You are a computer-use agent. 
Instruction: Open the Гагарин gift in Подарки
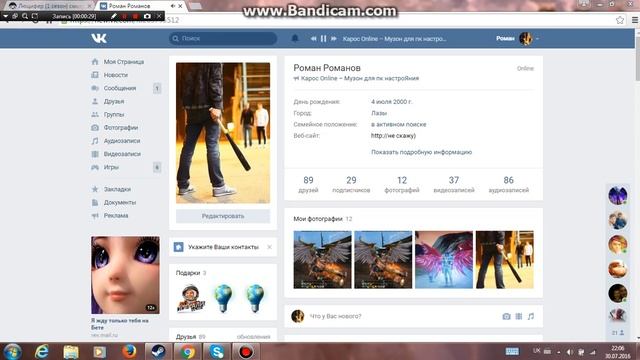coord(191,298)
